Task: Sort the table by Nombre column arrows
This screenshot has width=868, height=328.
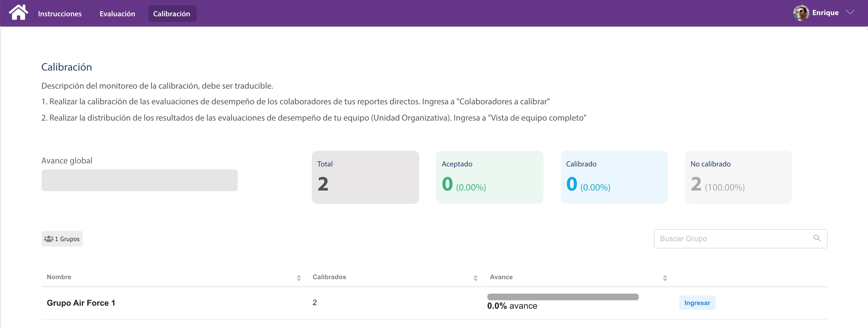Action: (299, 278)
